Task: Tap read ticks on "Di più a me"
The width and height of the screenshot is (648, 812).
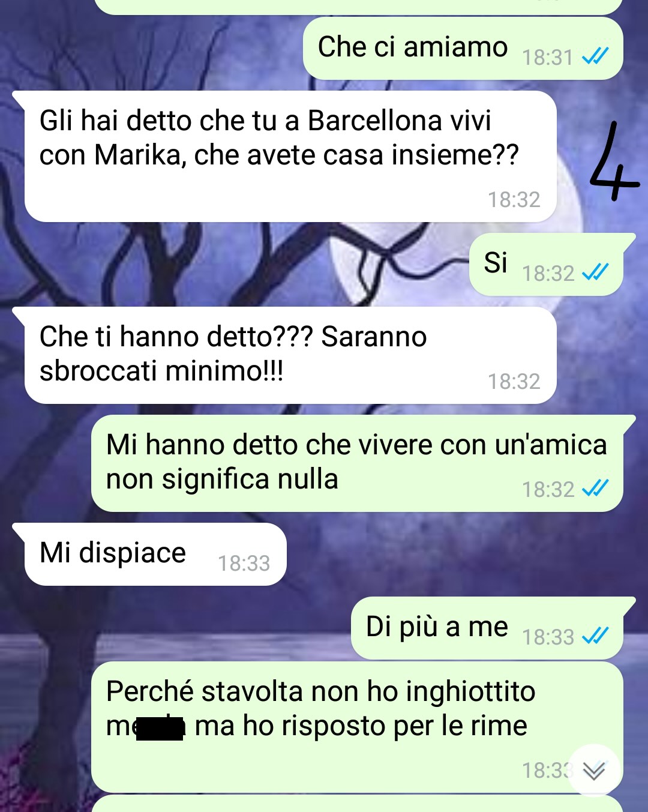Action: tap(595, 636)
